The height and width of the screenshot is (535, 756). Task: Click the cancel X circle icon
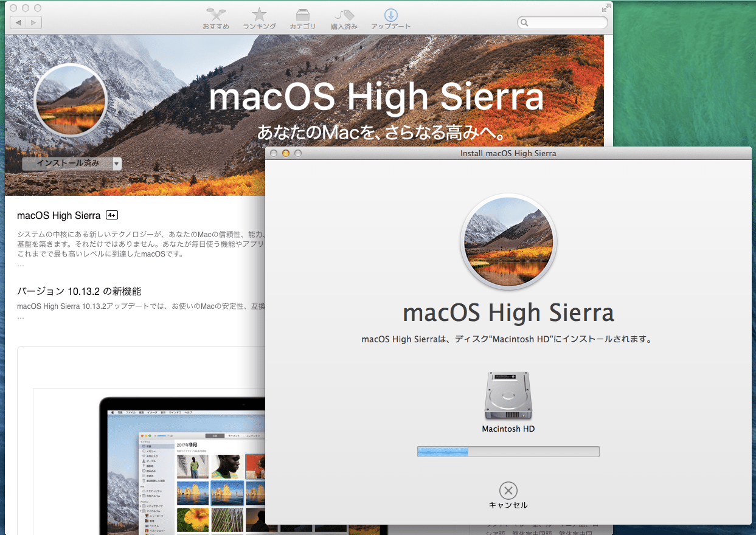[x=508, y=490]
